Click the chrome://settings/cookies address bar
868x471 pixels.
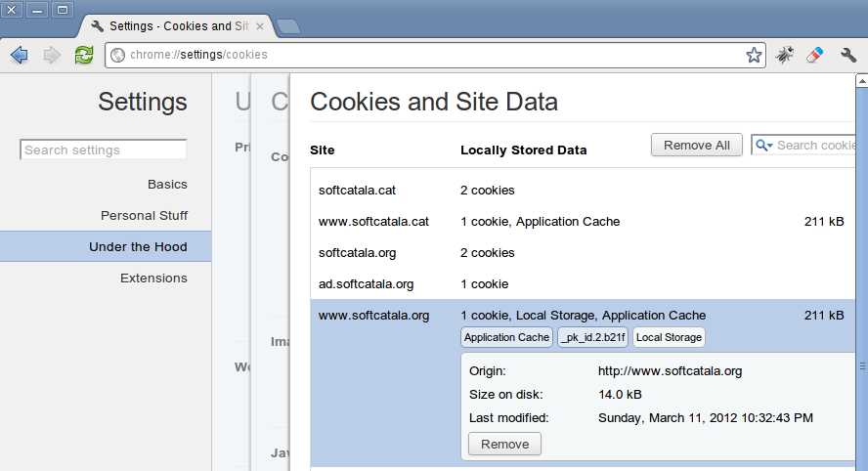click(435, 55)
